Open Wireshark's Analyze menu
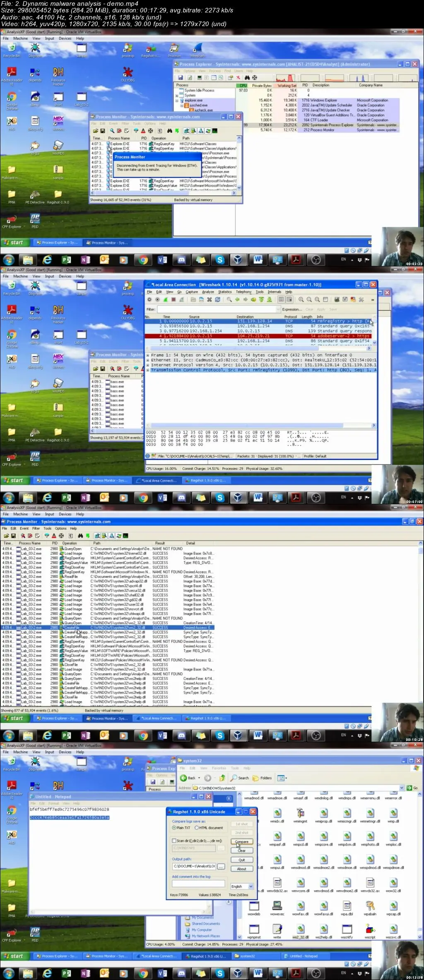Image resolution: width=424 pixels, height=980 pixels. point(208,292)
